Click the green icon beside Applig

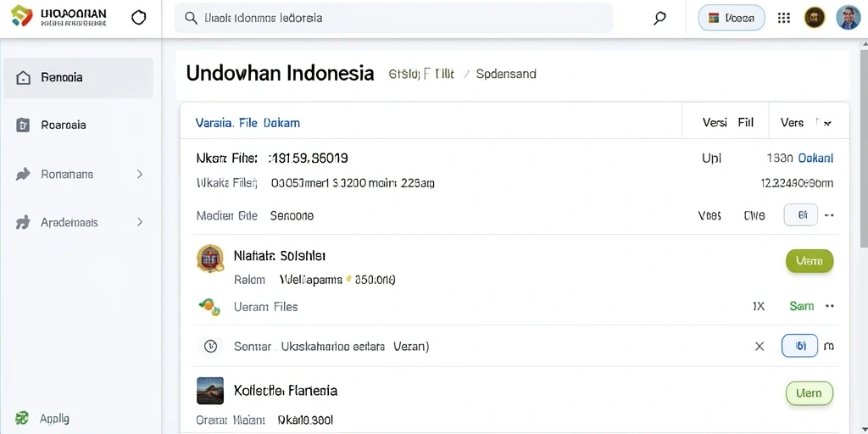(x=22, y=419)
